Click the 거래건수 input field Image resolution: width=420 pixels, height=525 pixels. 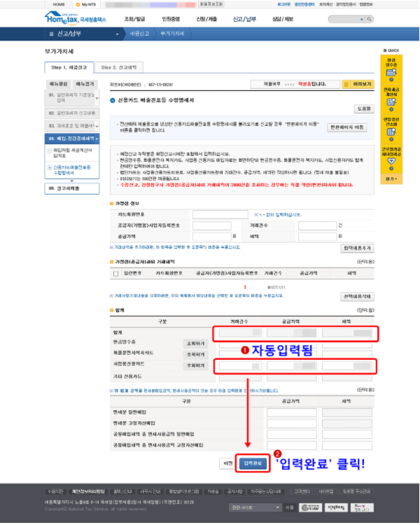click(317, 225)
